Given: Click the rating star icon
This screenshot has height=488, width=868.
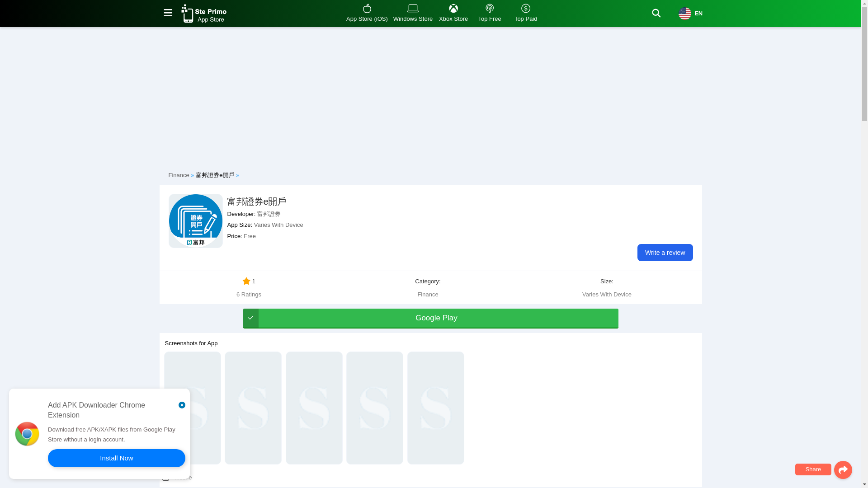Looking at the screenshot, I should 246,281.
